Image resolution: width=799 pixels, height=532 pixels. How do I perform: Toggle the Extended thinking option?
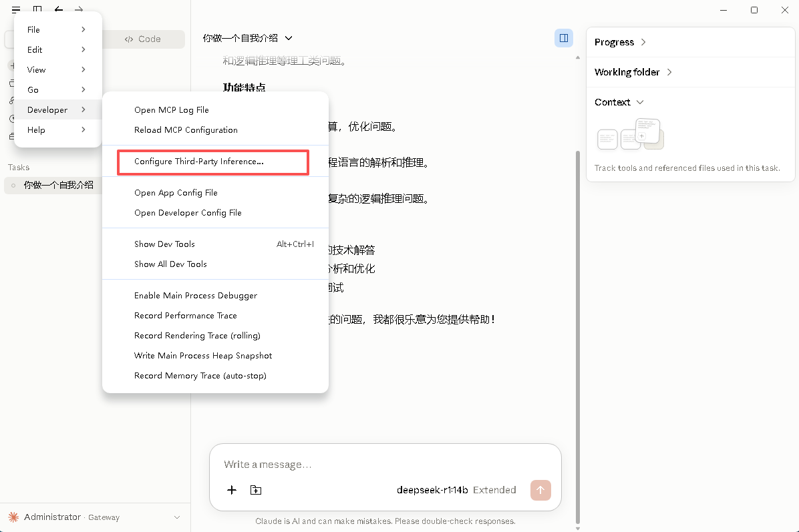point(494,490)
